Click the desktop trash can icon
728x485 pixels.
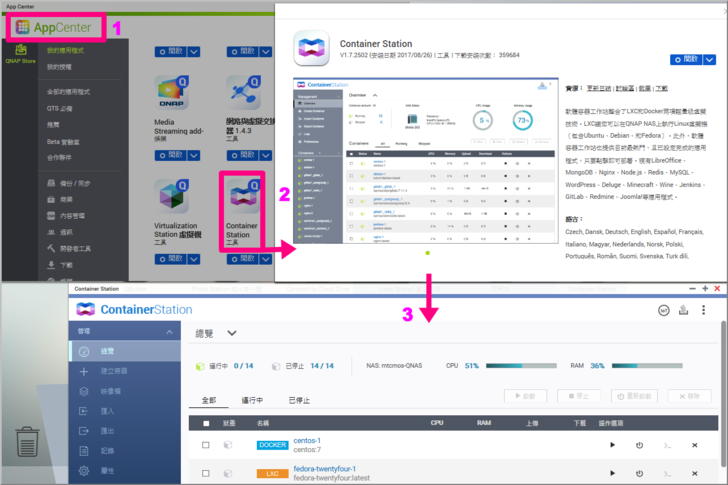pos(27,442)
